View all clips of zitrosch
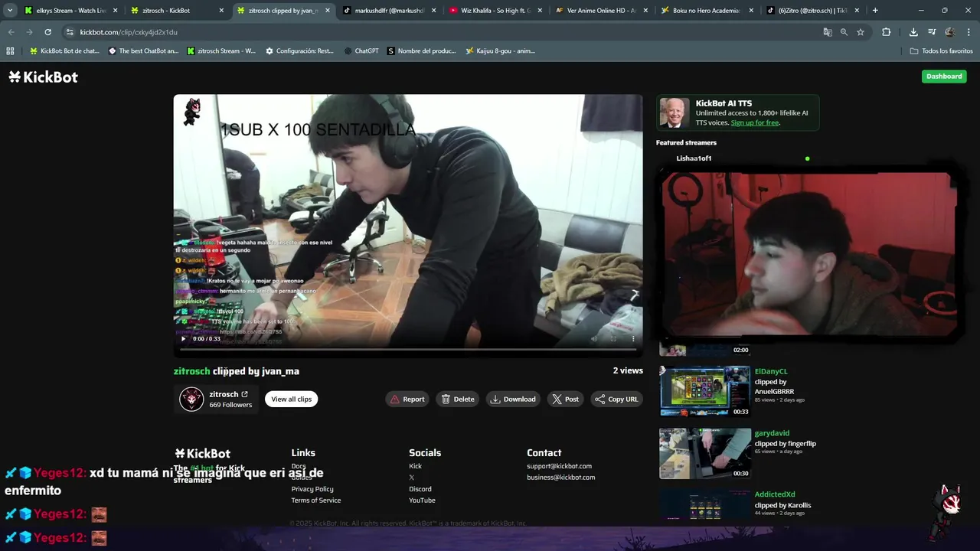The height and width of the screenshot is (551, 980). (x=291, y=399)
